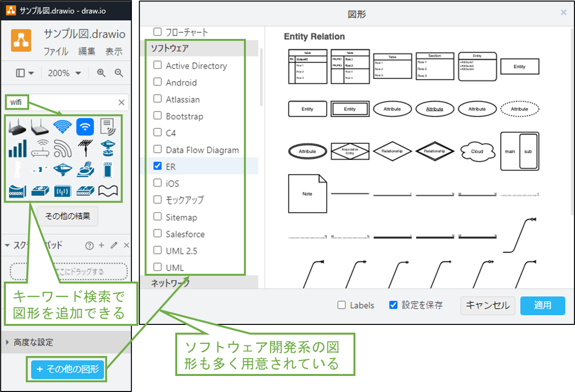Open the sidebar layout dropdown

click(24, 73)
